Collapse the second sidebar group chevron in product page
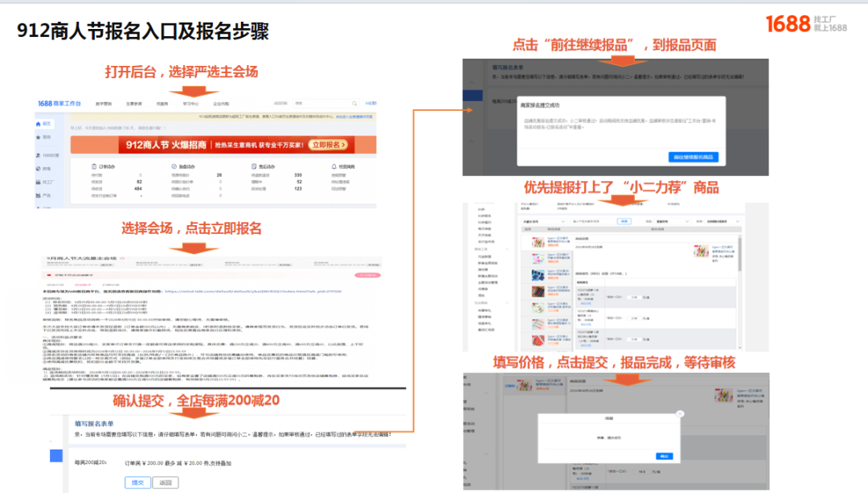 [x=507, y=303]
